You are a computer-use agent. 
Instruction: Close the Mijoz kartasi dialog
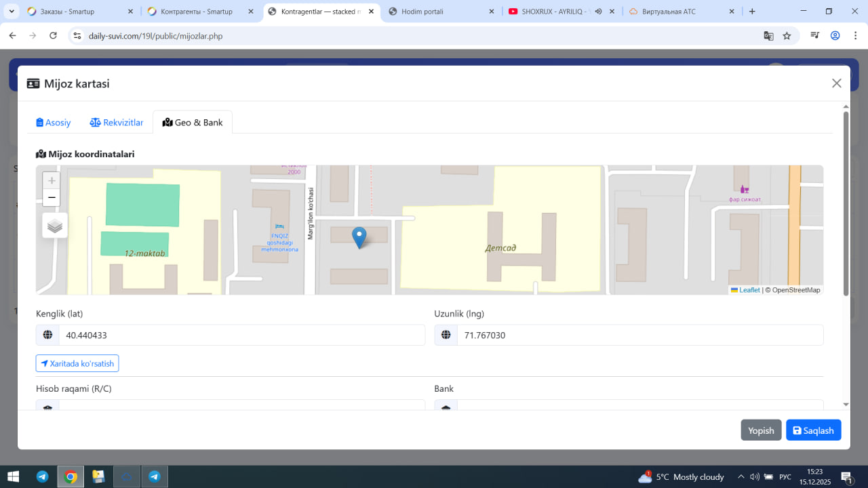pyautogui.click(x=836, y=83)
